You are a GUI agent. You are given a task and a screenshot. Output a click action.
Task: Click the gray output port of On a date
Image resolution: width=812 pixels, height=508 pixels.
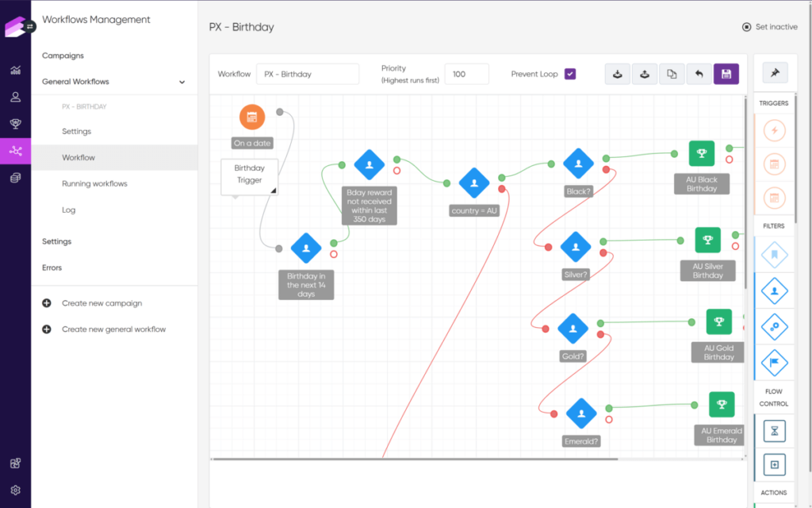tap(280, 112)
